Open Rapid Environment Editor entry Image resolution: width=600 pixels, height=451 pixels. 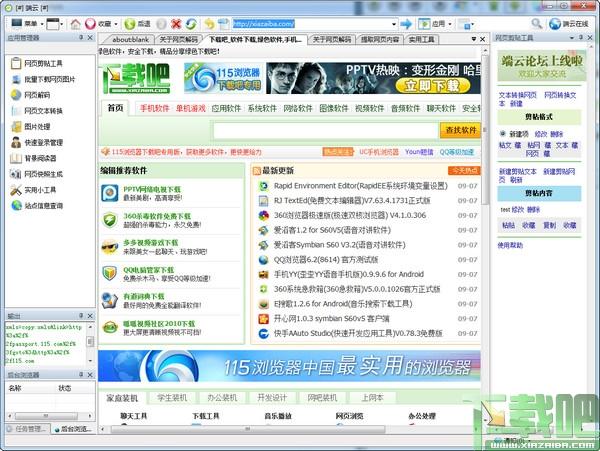360,186
